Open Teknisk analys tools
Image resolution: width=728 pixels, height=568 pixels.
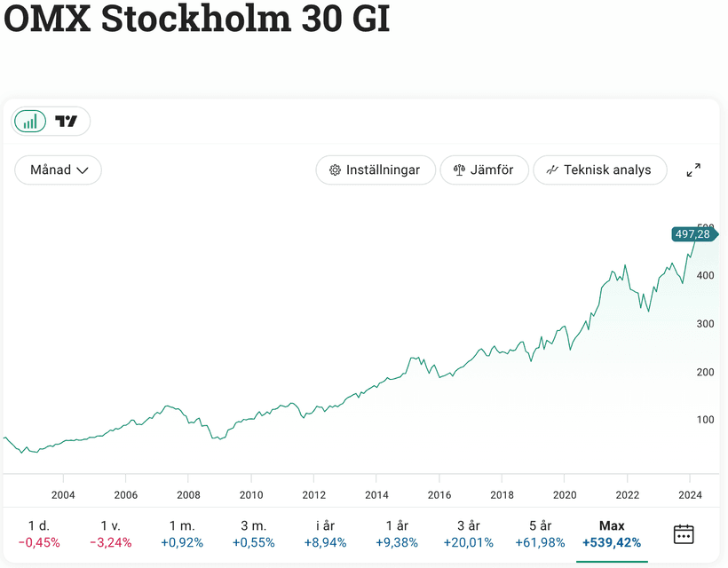click(599, 170)
